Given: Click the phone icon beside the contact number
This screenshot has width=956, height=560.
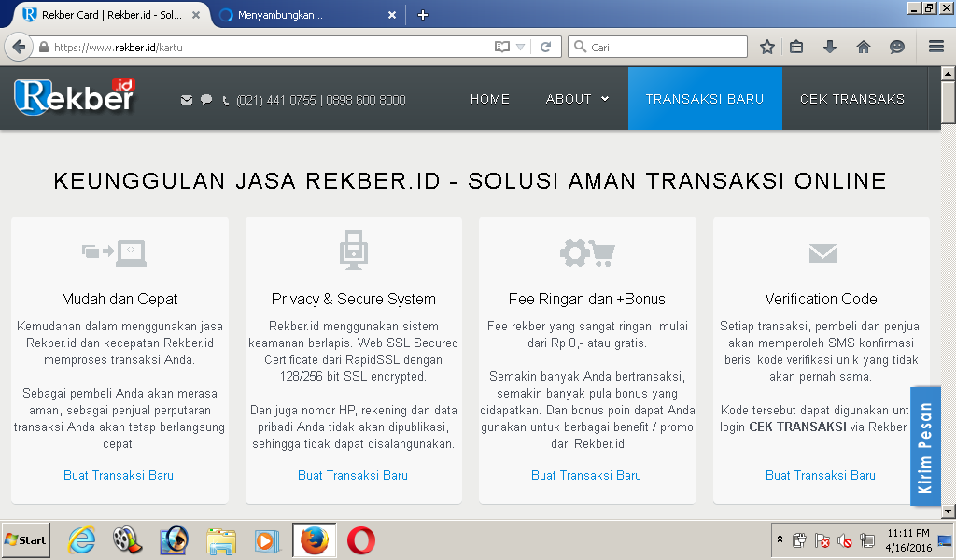Looking at the screenshot, I should [226, 100].
